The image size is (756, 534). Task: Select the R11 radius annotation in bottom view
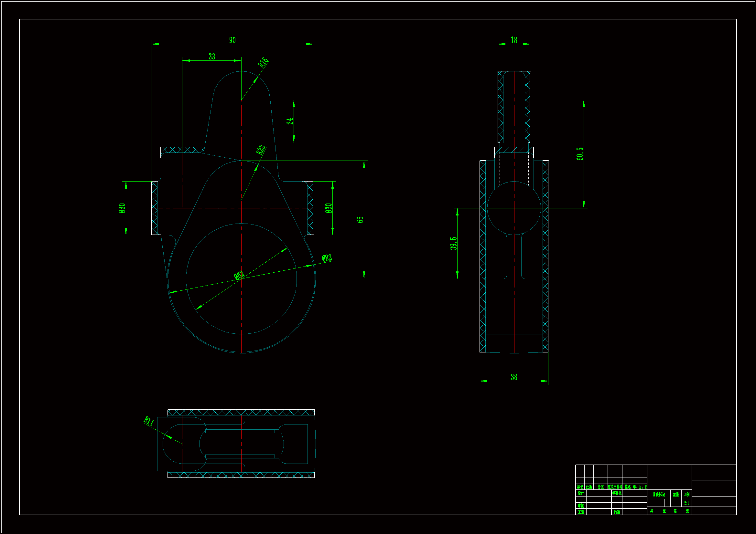point(149,421)
